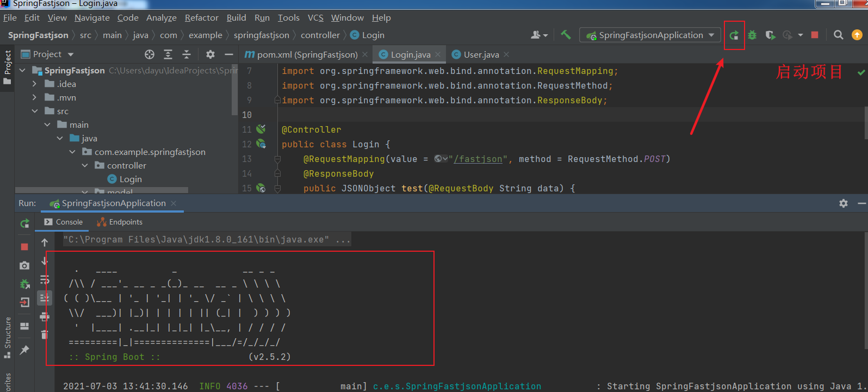This screenshot has width=868, height=392.
Task: Rerun application in Run panel sidebar
Action: [x=24, y=223]
